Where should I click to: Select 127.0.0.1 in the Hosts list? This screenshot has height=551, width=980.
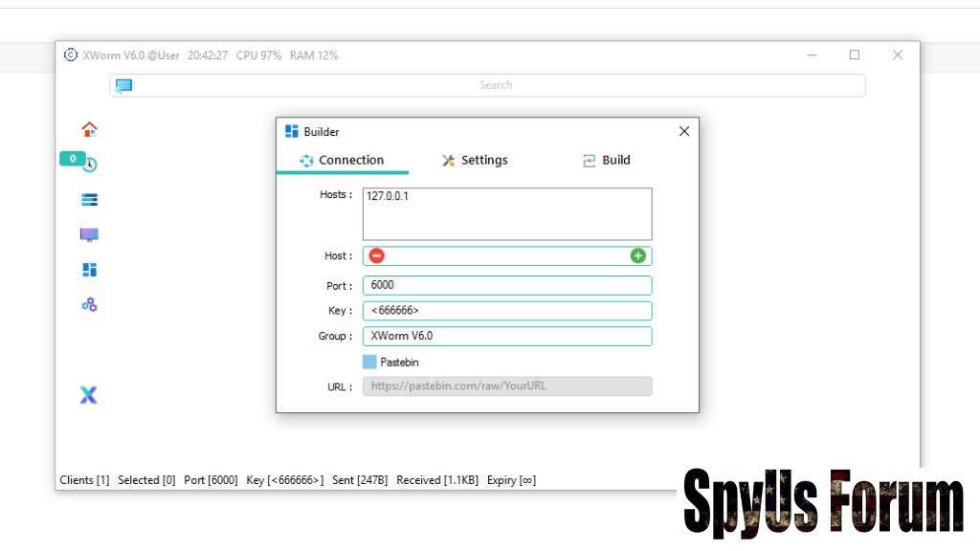394,195
